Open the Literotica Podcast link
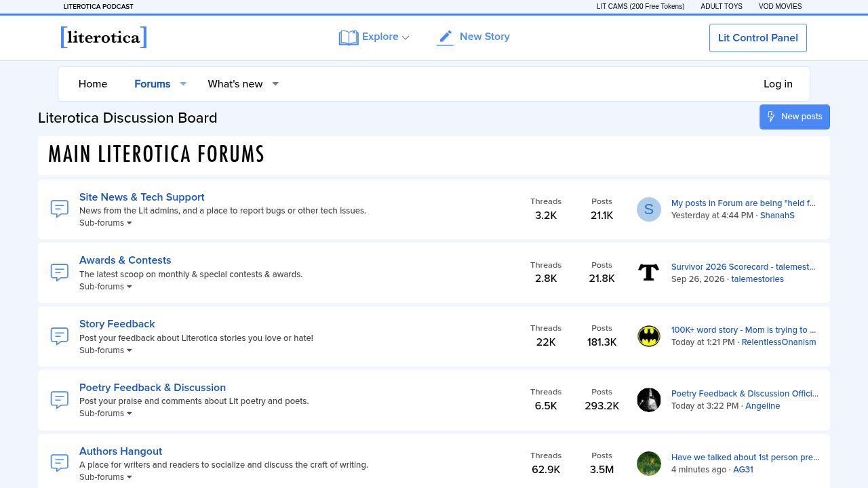The image size is (868, 488). pyautogui.click(x=98, y=7)
